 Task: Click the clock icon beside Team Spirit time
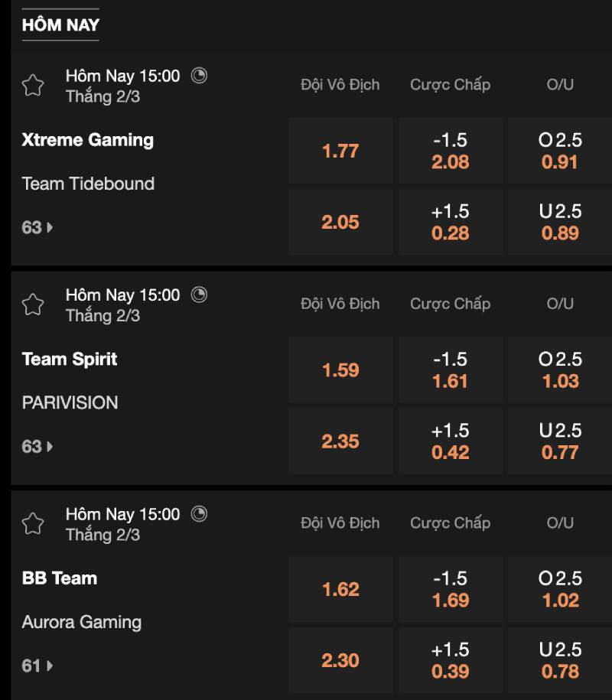click(x=199, y=295)
